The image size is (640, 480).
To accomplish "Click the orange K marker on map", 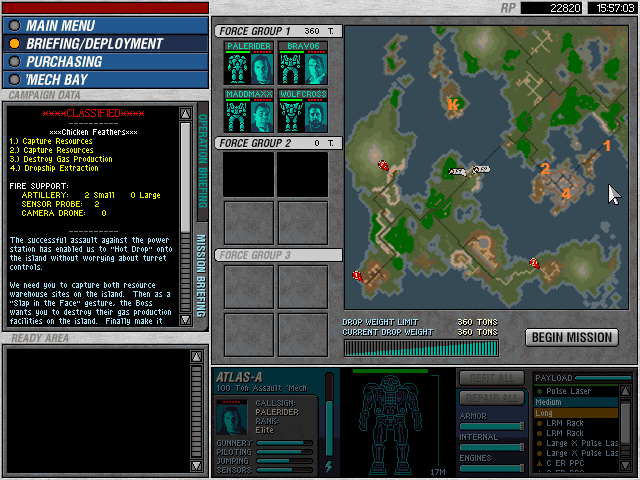I will 453,104.
